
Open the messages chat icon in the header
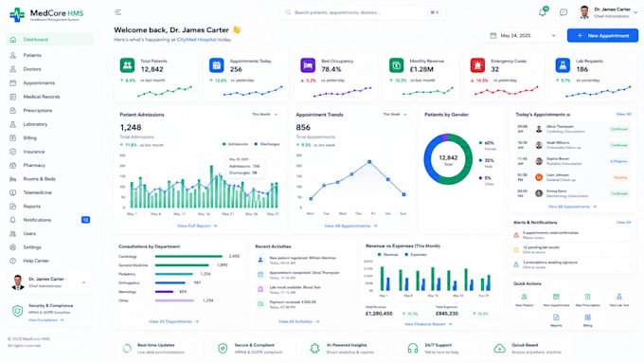[x=563, y=12]
